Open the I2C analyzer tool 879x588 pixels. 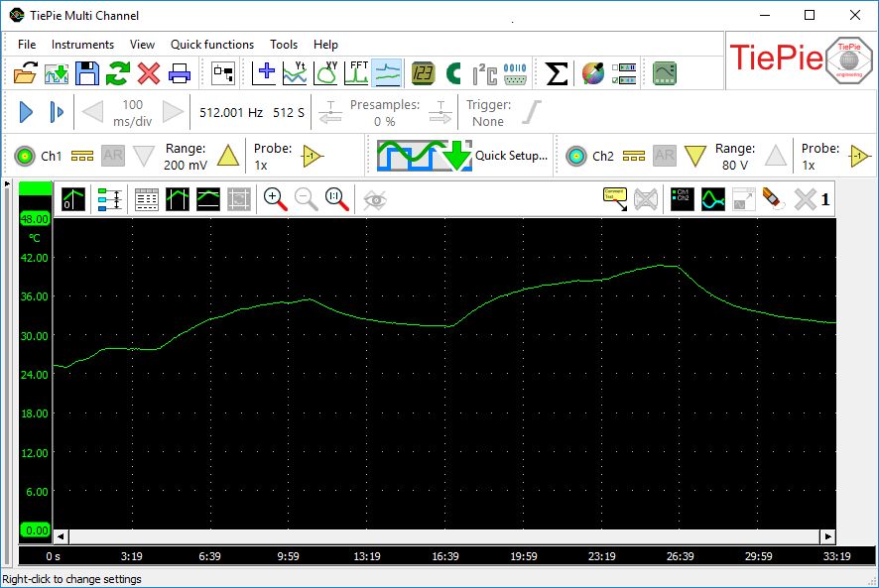coord(484,72)
